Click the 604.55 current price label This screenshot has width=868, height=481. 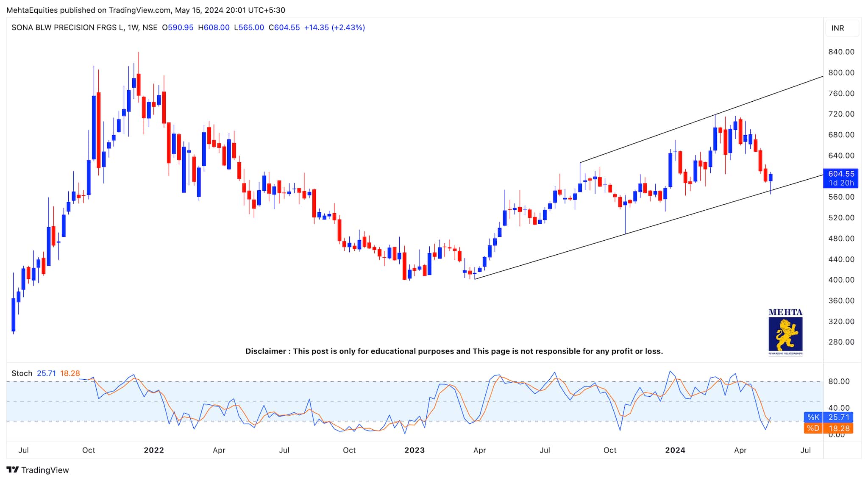pyautogui.click(x=841, y=174)
